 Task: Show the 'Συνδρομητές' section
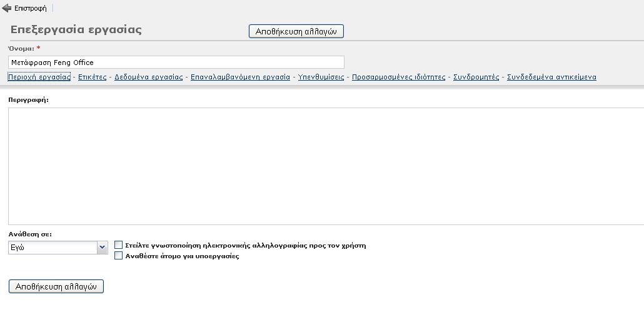(476, 77)
